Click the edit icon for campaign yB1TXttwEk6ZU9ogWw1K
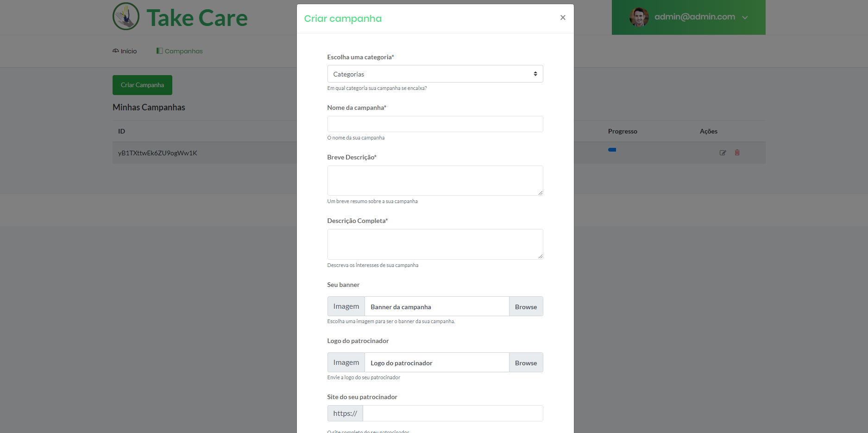The height and width of the screenshot is (433, 868). tap(723, 153)
